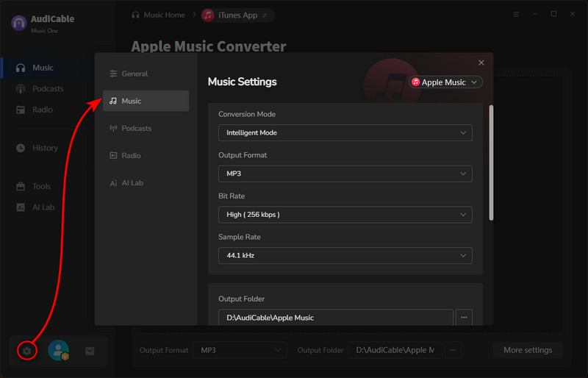Click the AudiCable logo icon

19,24
